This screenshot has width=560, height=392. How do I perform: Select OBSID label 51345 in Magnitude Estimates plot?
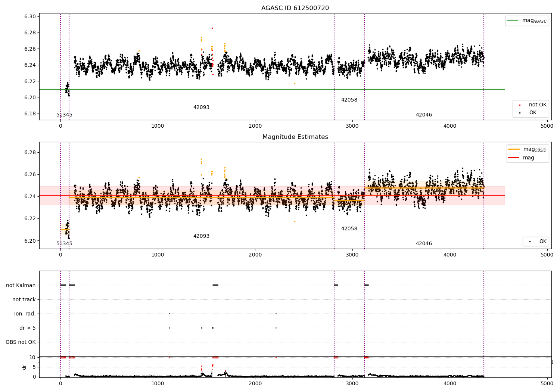[x=65, y=244]
